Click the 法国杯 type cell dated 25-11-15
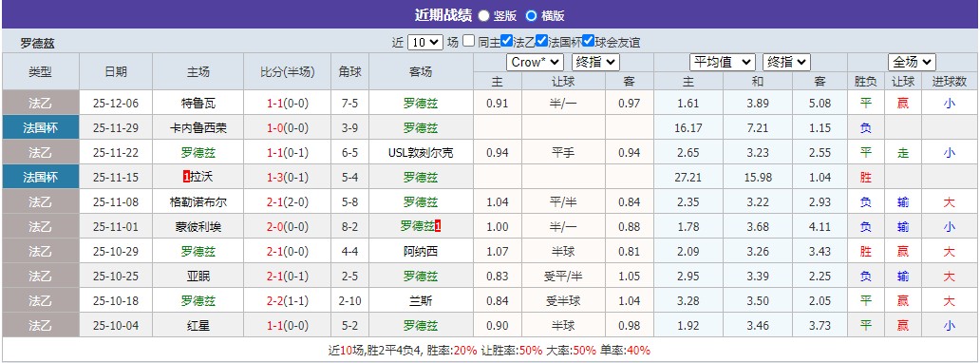 [41, 177]
